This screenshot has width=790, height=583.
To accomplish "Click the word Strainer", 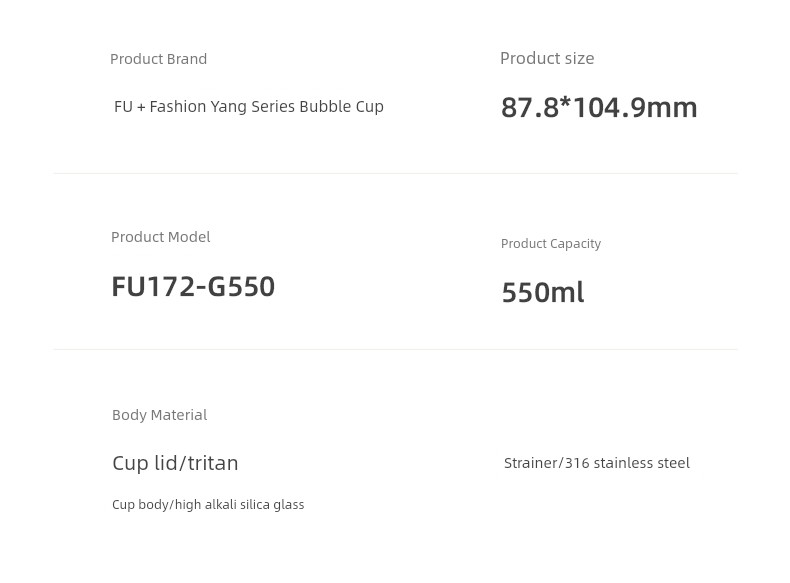I will [x=530, y=463].
